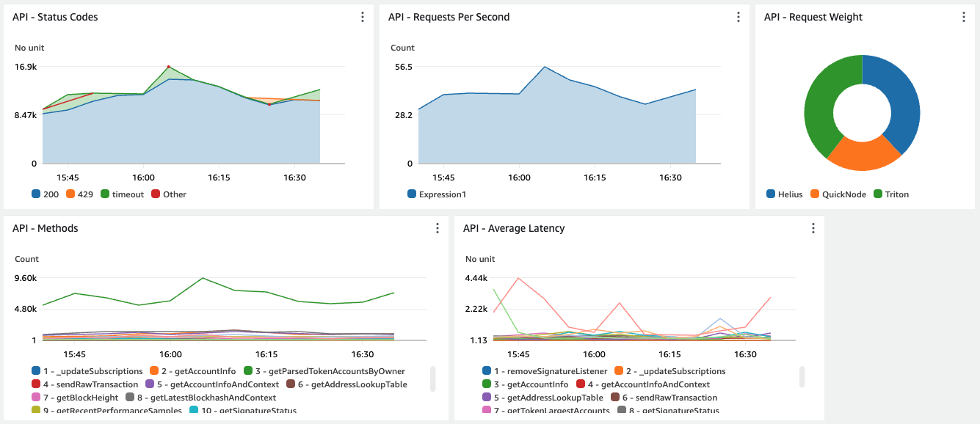Toggle the Other legend series
980x424 pixels.
tap(168, 194)
